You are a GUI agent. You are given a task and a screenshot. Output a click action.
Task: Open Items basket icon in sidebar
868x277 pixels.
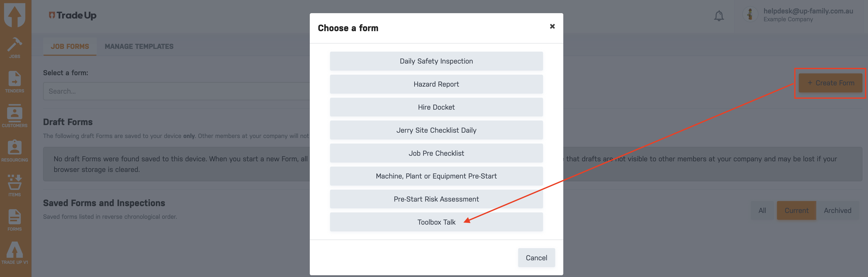tap(14, 185)
